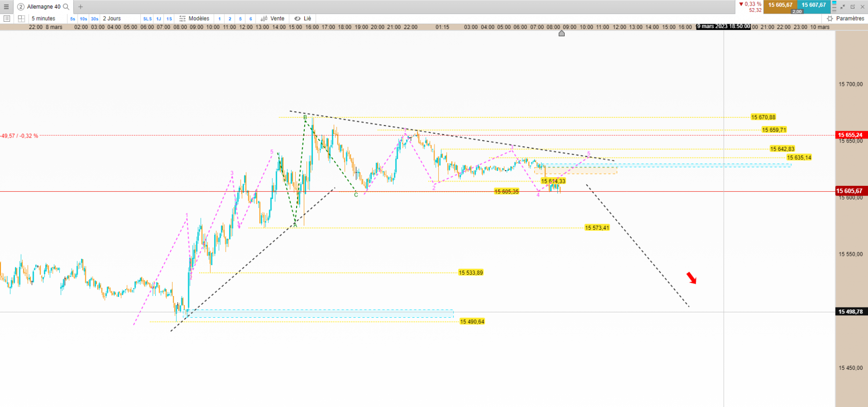Shrink chart with the collapse arrows icon
This screenshot has height=407, width=868.
pyautogui.click(x=843, y=7)
